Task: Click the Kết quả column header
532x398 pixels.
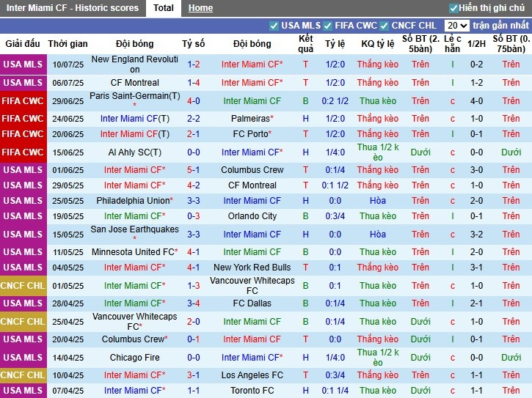Action: [x=306, y=44]
